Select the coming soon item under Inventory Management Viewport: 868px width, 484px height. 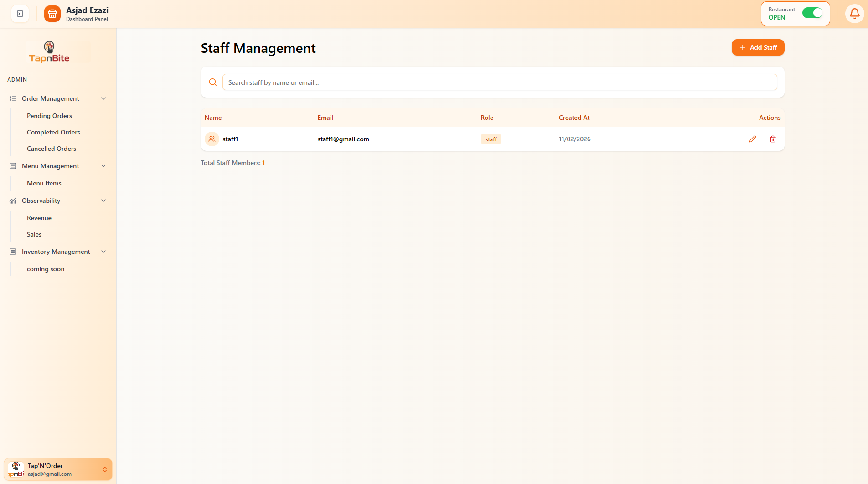(x=45, y=269)
